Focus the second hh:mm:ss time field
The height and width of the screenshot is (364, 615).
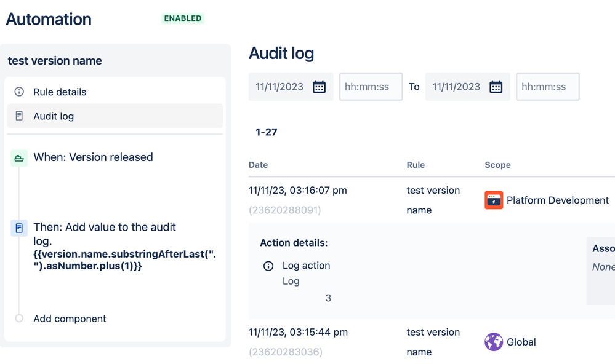[x=548, y=87]
